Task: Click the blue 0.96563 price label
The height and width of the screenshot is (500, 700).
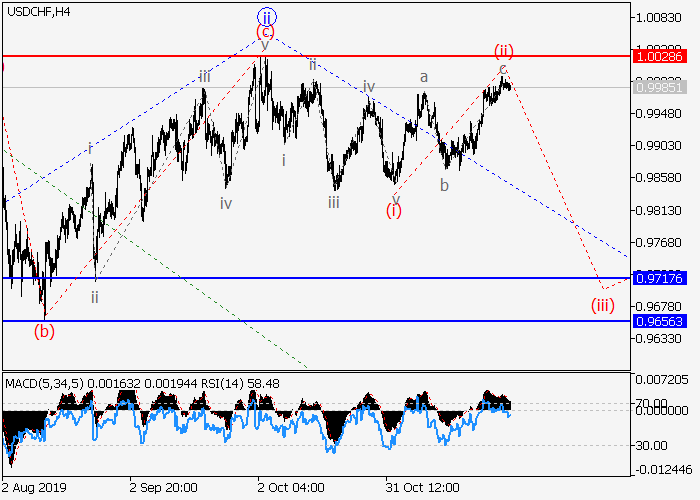Action: pos(659,321)
